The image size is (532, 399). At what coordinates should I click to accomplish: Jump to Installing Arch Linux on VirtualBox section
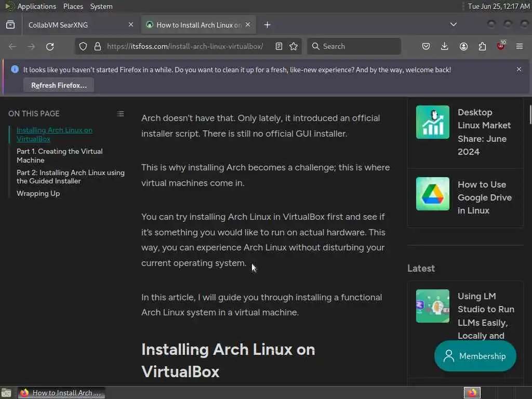pos(54,135)
